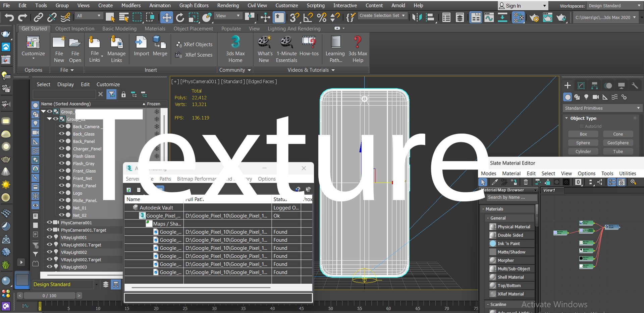Hide PhysCamera001 using its eye icon
The height and width of the screenshot is (313, 644).
50,222
